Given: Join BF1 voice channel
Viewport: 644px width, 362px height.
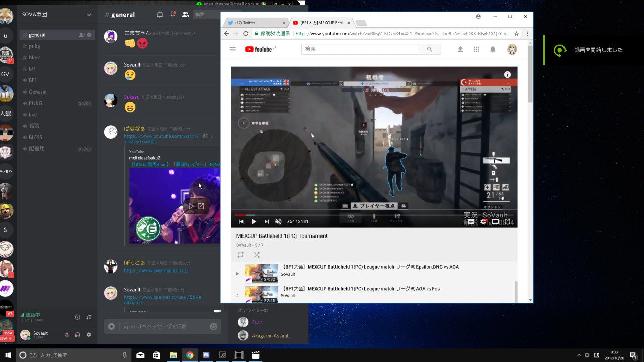Looking at the screenshot, I should (57, 80).
